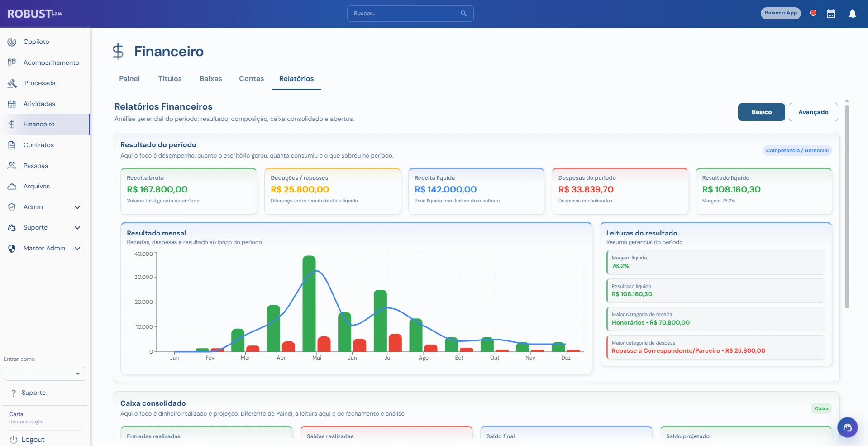The image size is (868, 446).
Task: Switch to the Contas tab
Action: 252,79
